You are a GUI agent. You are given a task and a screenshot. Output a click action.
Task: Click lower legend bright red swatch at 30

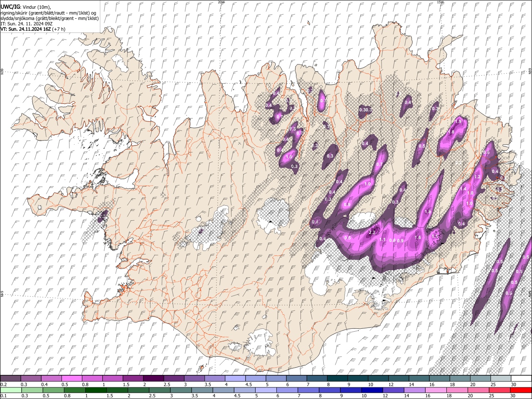click(521, 390)
